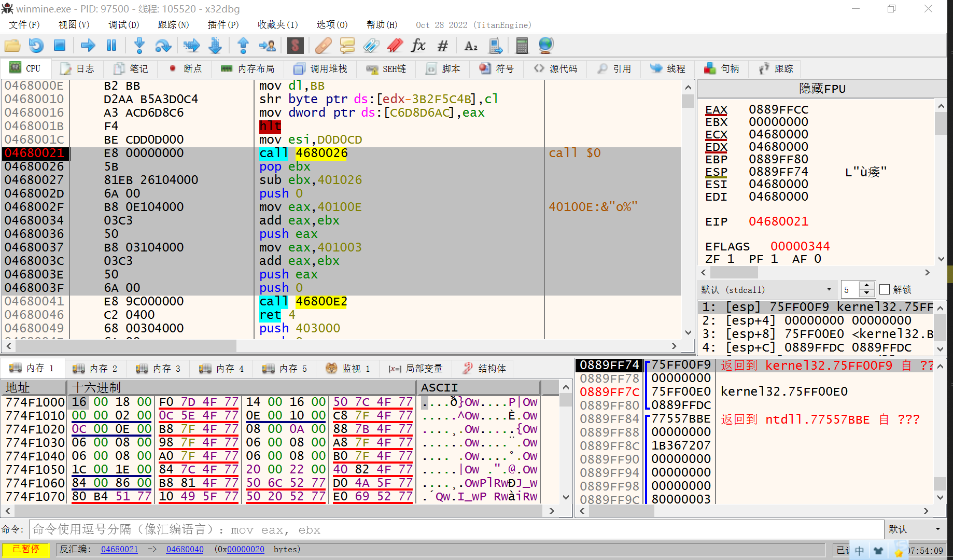The width and height of the screenshot is (953, 560).
Task: Open intermodular calls icon
Action: tap(496, 46)
